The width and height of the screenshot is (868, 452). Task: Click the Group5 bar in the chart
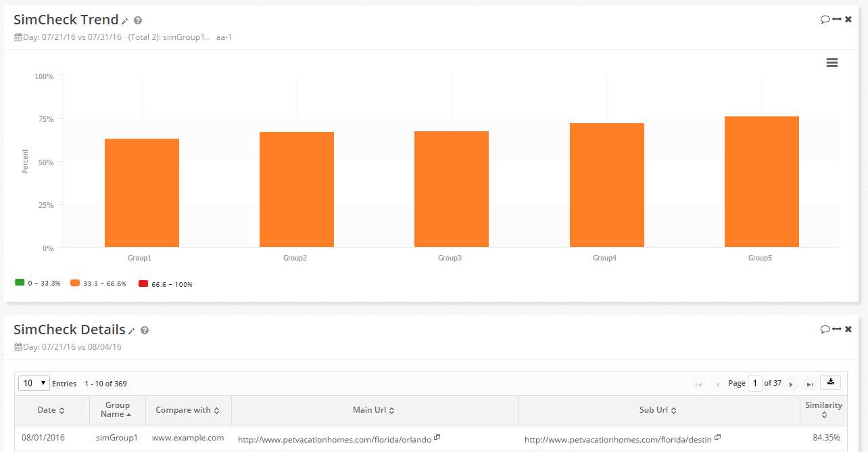[x=762, y=182]
